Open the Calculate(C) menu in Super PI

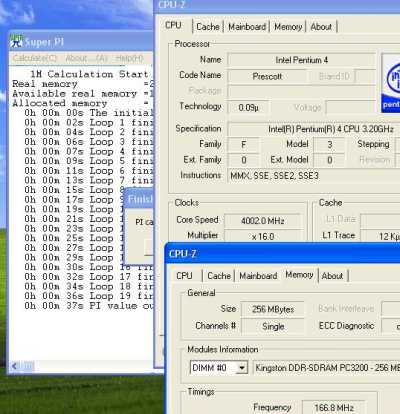coord(35,58)
